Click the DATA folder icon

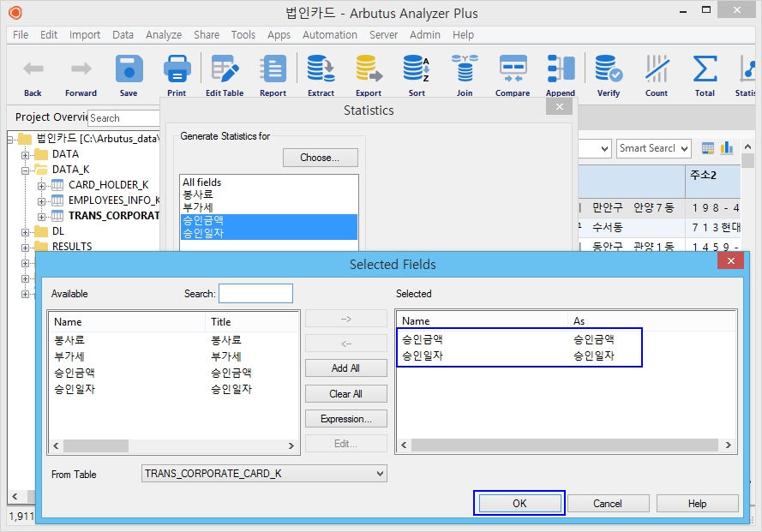coord(41,154)
